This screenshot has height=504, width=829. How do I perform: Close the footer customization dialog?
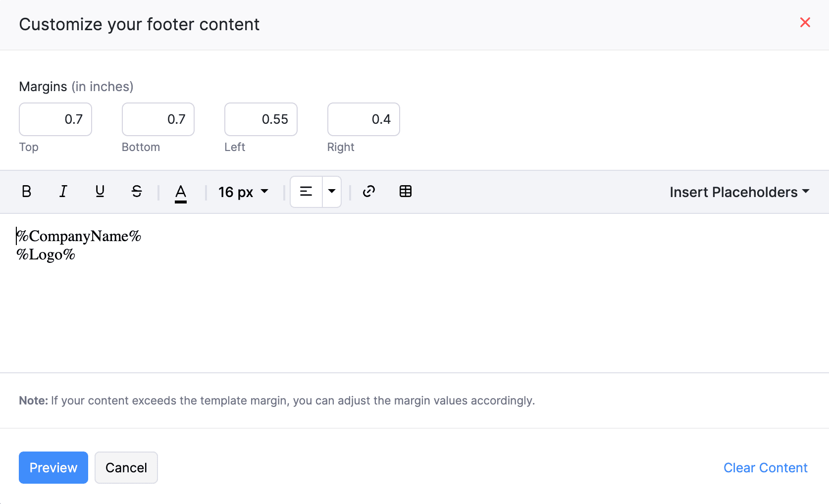pyautogui.click(x=805, y=22)
